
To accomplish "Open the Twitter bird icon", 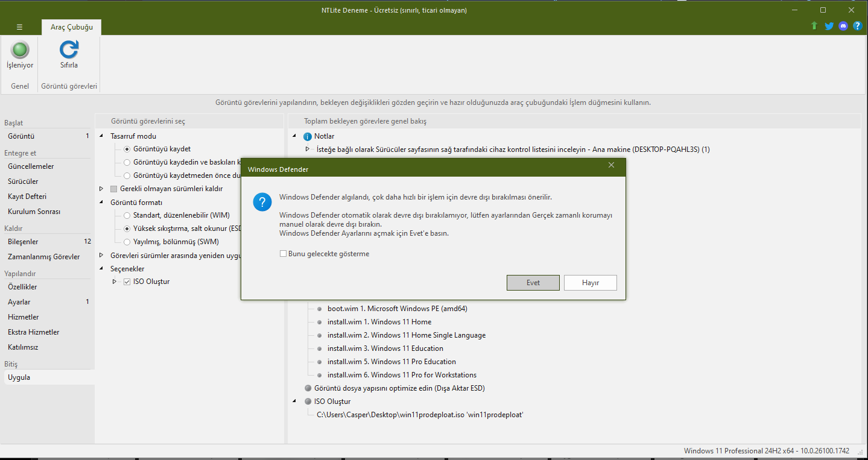I will (829, 26).
